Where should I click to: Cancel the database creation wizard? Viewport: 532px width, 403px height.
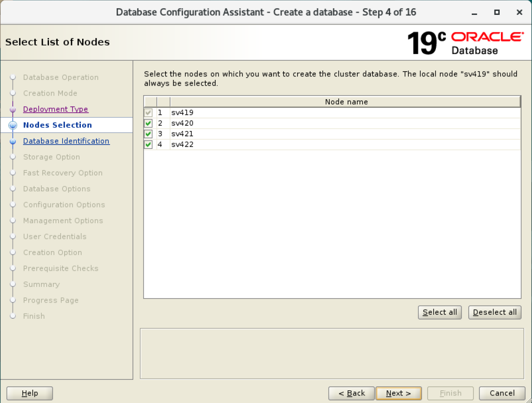point(502,393)
